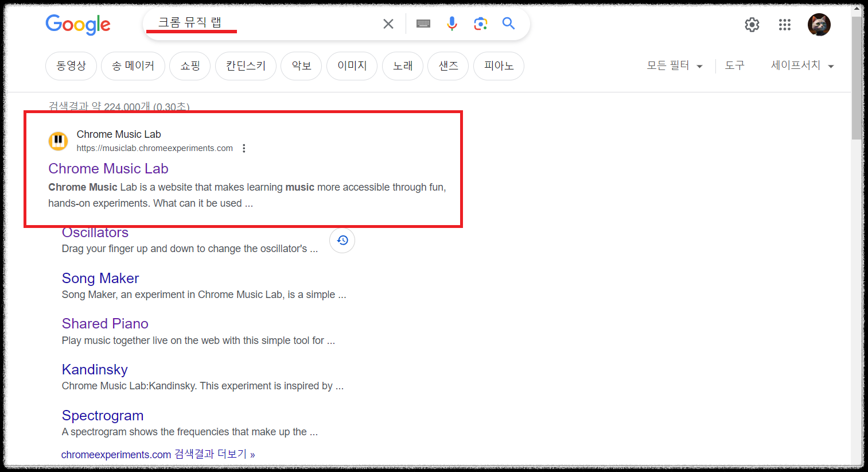This screenshot has width=868, height=472.
Task: Open the Google account profile avatar
Action: (819, 25)
